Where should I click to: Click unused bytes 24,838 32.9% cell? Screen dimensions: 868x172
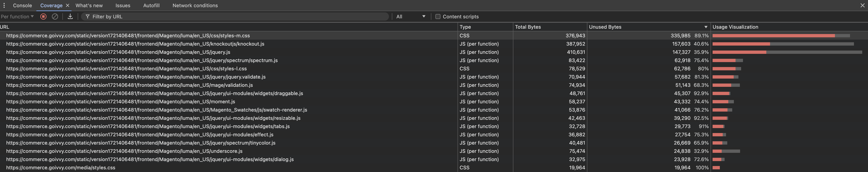click(x=649, y=151)
